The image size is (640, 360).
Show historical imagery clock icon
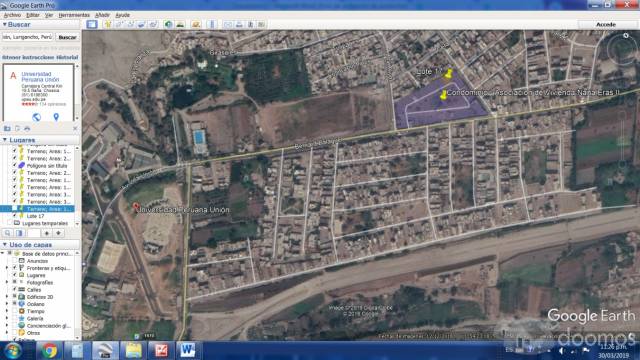point(168,24)
